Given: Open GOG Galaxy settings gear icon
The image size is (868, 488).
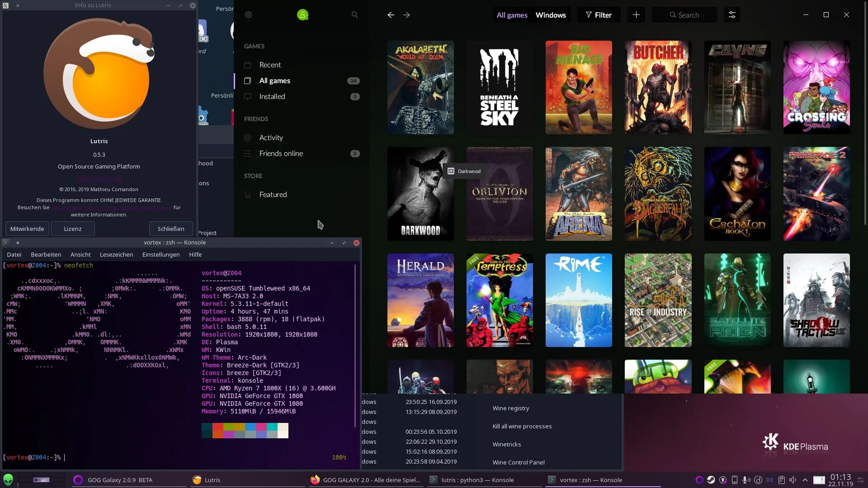Looking at the screenshot, I should 248,15.
